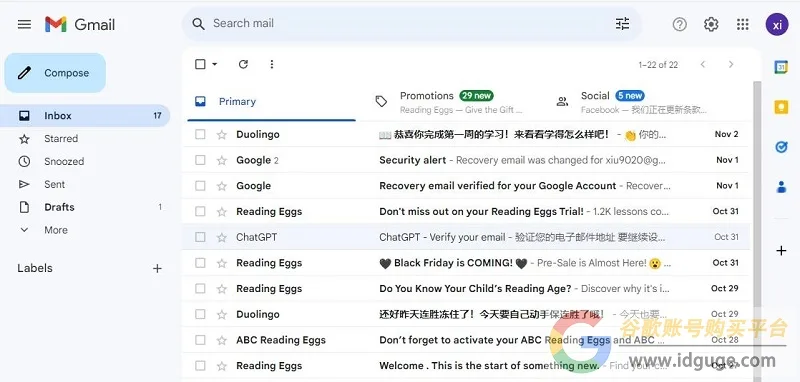Click the Gmail logo
Image resolution: width=800 pixels, height=382 pixels.
(x=80, y=24)
